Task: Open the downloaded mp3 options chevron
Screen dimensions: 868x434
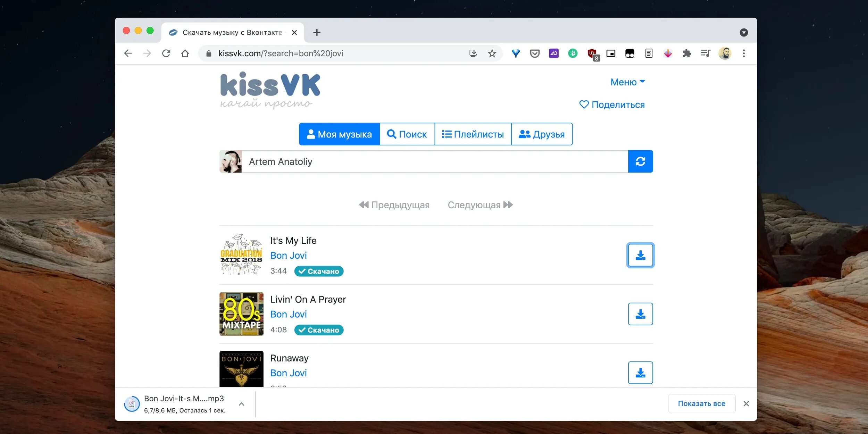Action: pos(242,404)
